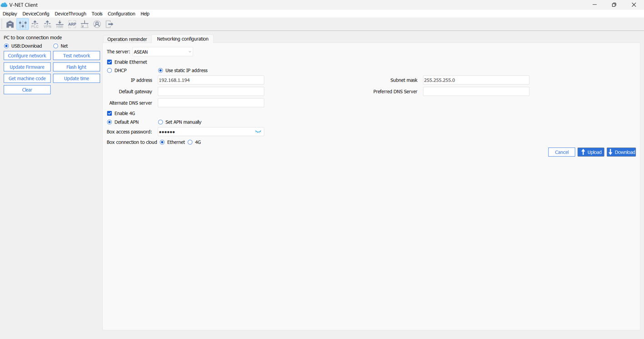The width and height of the screenshot is (644, 339).
Task: Click the VPN toolbar icon
Action: (47, 25)
